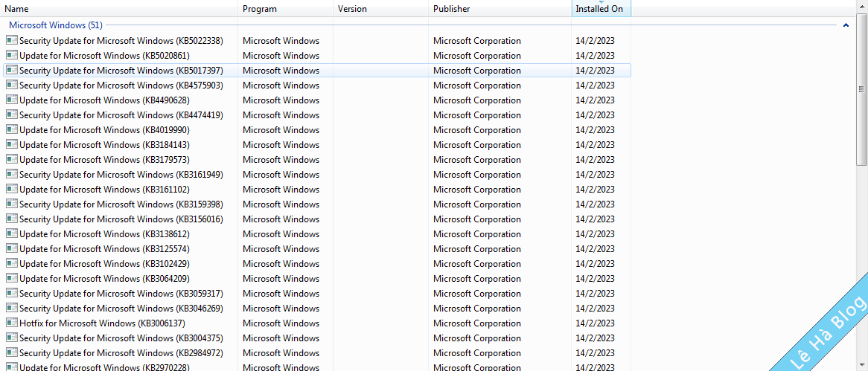Click the vertical scrollbar thumb
This screenshot has height=371, width=868.
click(x=862, y=89)
